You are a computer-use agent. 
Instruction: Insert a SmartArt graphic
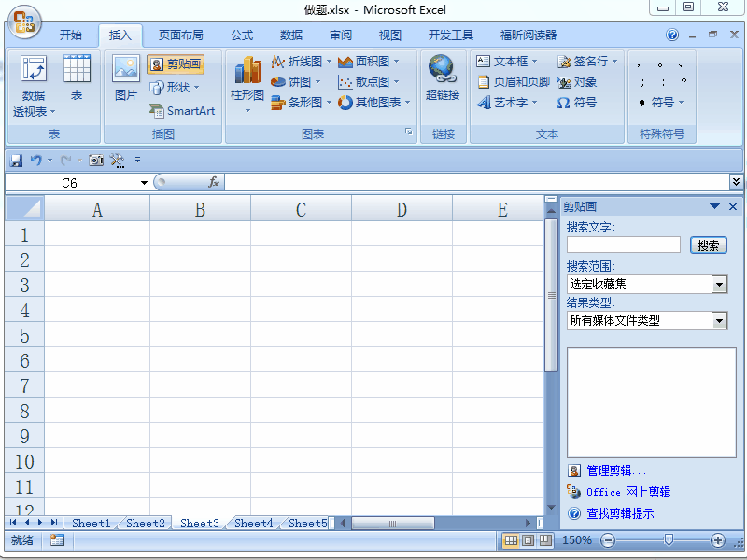click(182, 110)
